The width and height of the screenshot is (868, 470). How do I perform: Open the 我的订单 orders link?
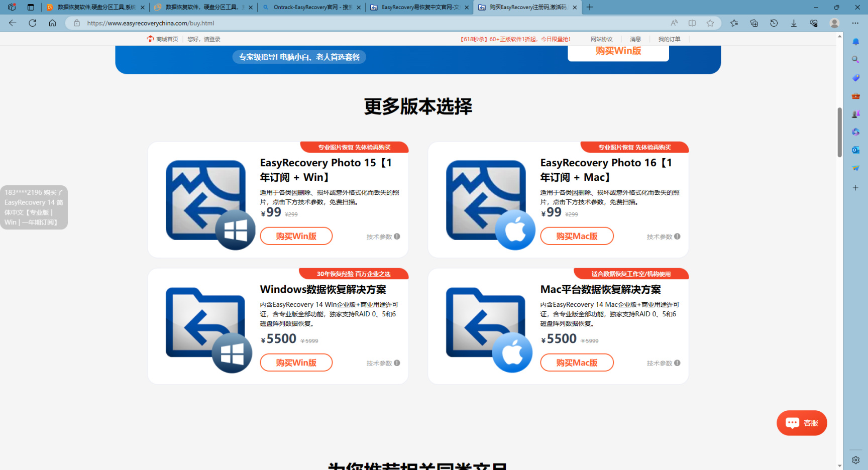pos(670,39)
